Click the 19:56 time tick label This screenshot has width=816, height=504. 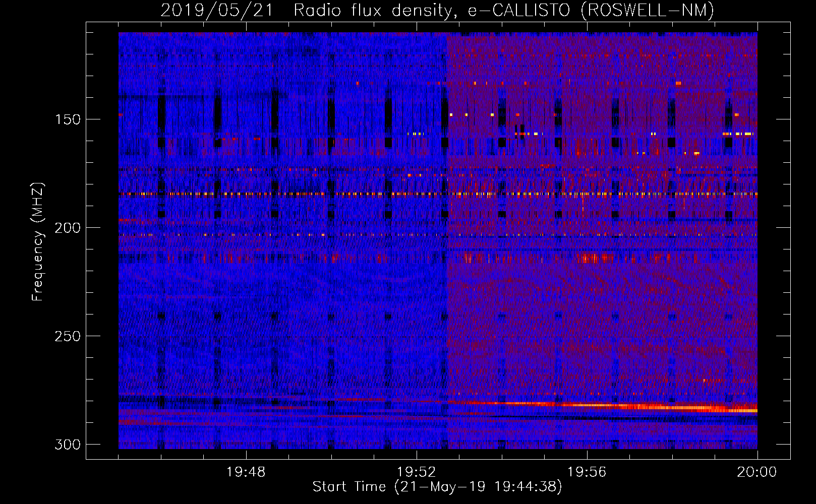pos(587,472)
